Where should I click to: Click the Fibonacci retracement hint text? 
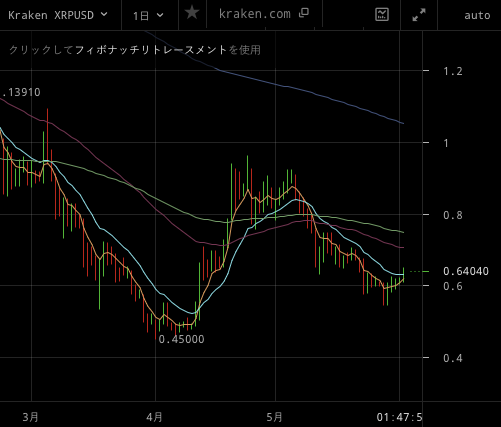[x=135, y=50]
